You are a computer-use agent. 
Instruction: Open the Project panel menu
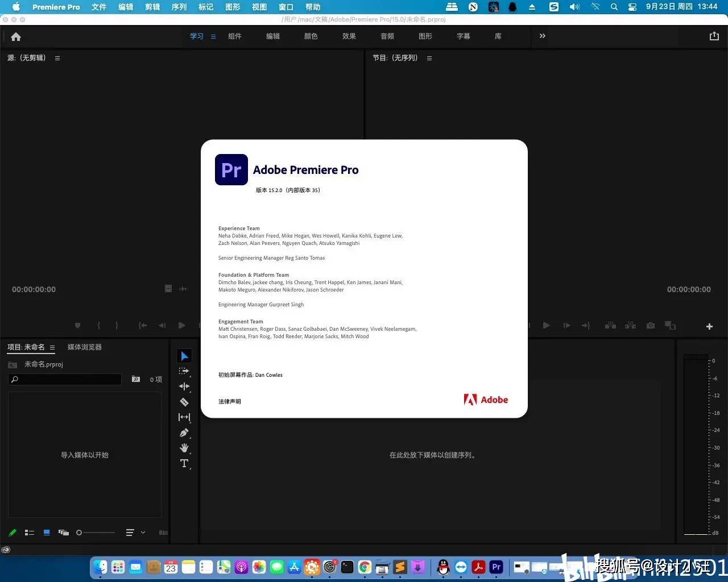tap(52, 347)
